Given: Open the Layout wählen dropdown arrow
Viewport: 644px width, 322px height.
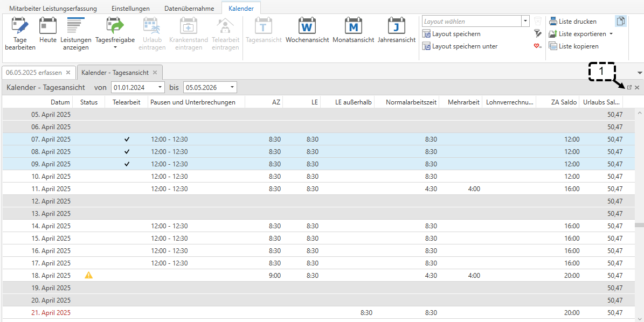Looking at the screenshot, I should click(x=525, y=22).
